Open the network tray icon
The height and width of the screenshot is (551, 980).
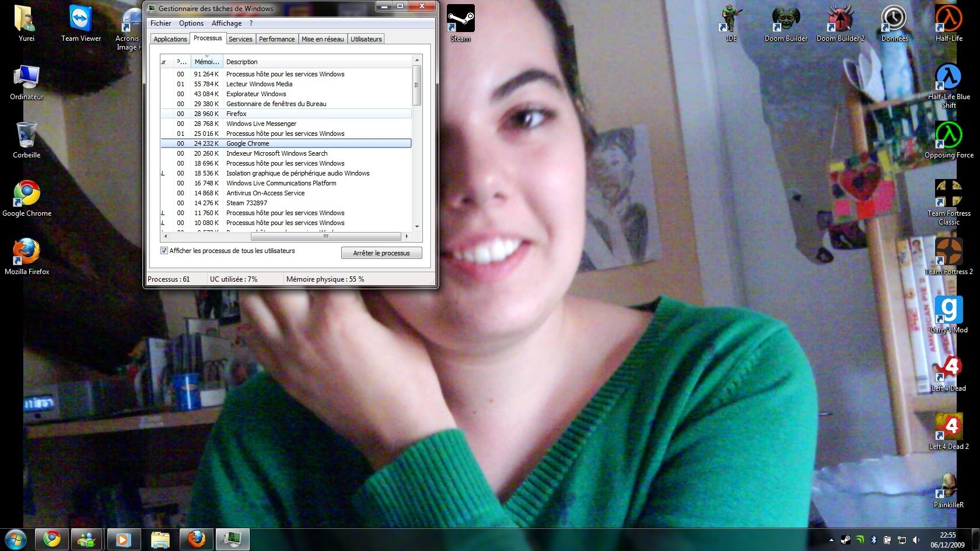(902, 540)
